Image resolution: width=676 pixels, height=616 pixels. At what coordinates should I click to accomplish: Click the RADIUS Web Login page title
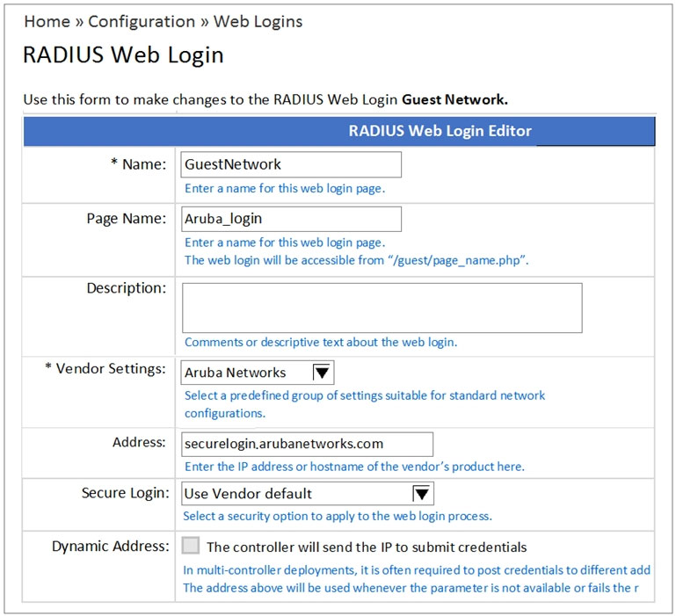coord(123,55)
